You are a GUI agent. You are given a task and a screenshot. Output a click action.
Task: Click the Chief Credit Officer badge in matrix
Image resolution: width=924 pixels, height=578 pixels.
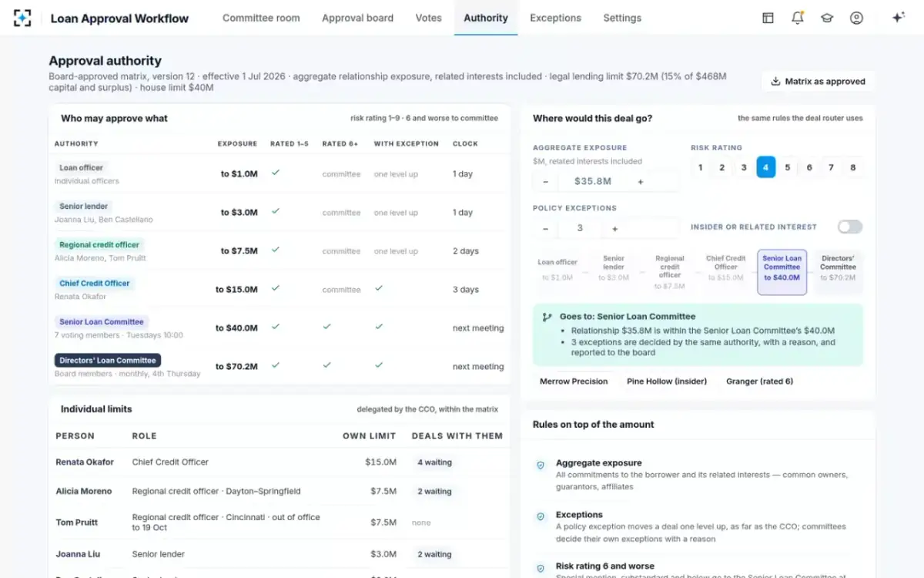click(95, 284)
